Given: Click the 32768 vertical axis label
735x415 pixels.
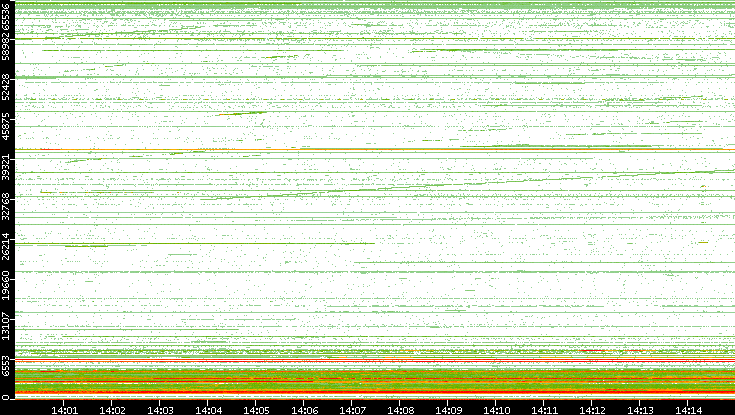Looking at the screenshot, I should 7,204.
